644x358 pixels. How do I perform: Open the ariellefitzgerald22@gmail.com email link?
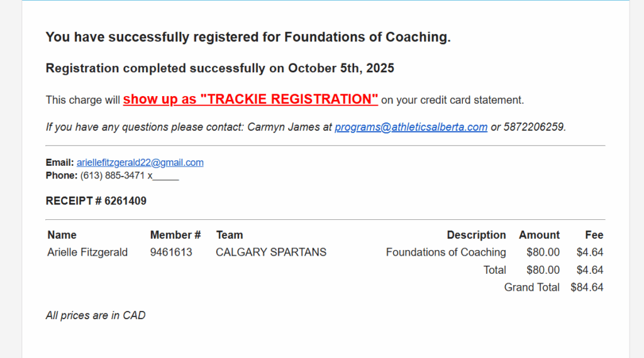(140, 163)
